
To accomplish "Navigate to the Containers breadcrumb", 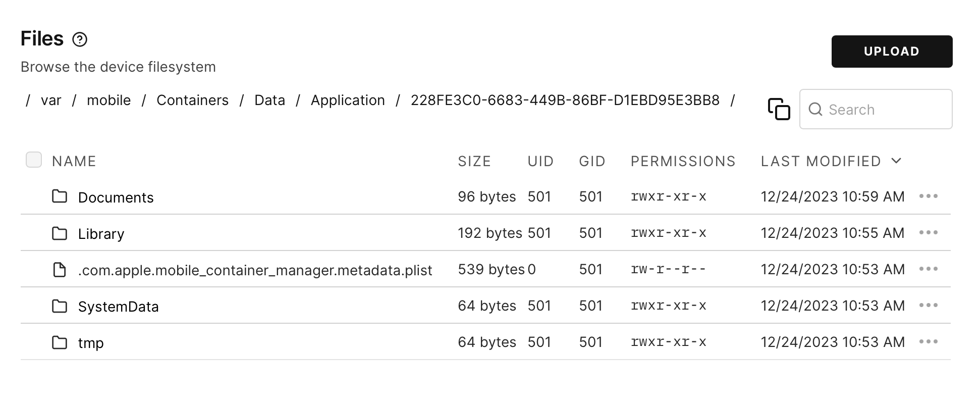I will coord(192,100).
